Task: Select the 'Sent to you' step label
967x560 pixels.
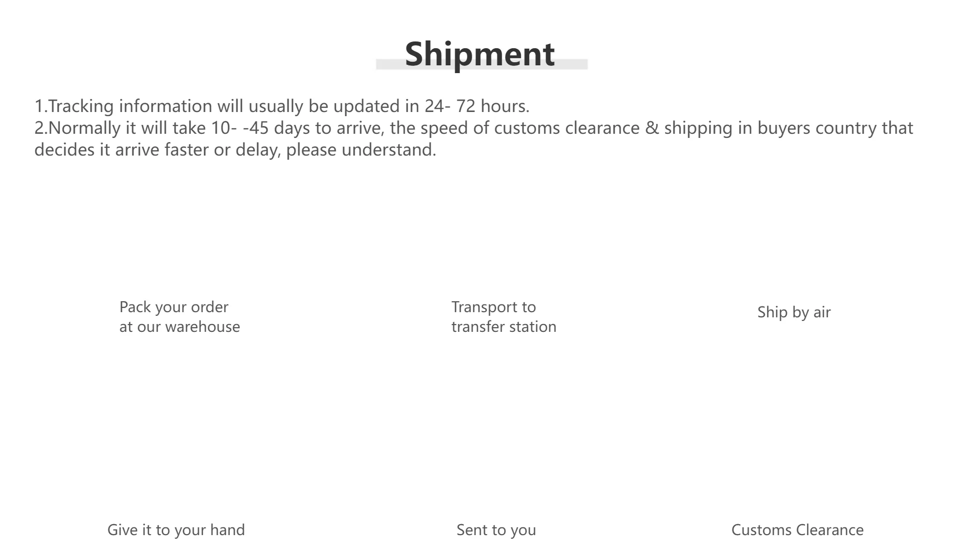Action: point(496,530)
